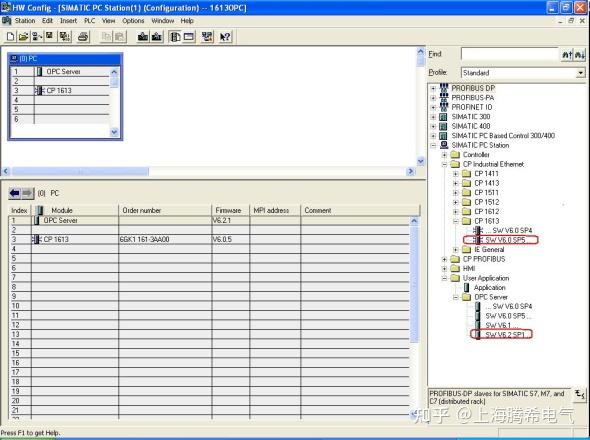Expand the CP 1411 folder
590x440 pixels.
point(456,174)
